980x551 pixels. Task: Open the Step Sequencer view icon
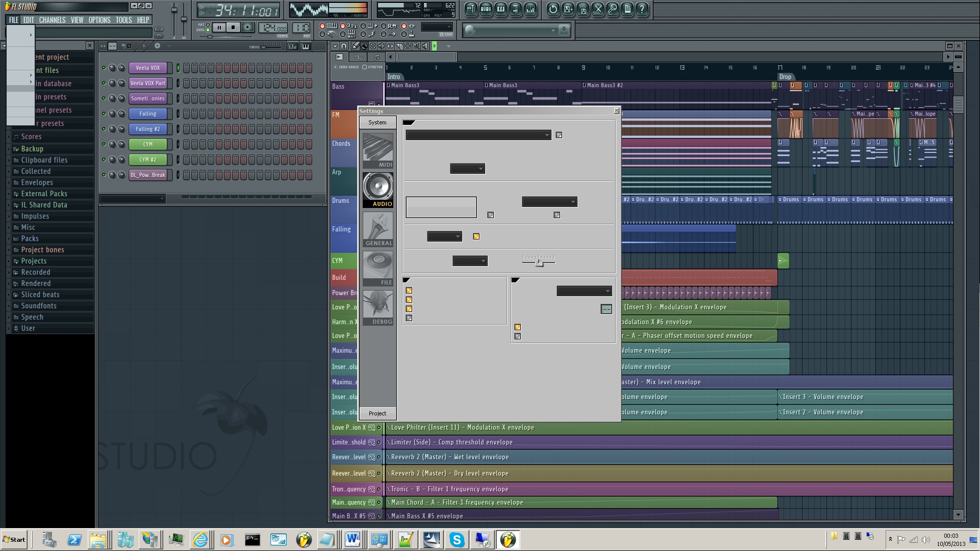[x=486, y=9]
